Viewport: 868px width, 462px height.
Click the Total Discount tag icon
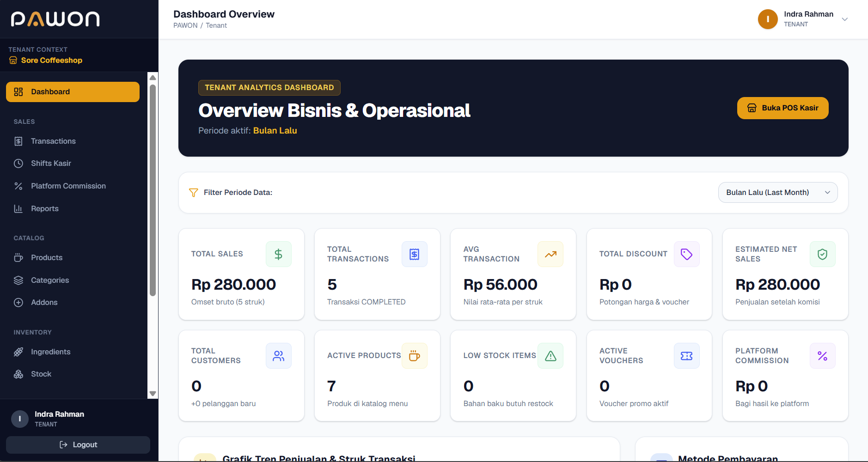686,254
